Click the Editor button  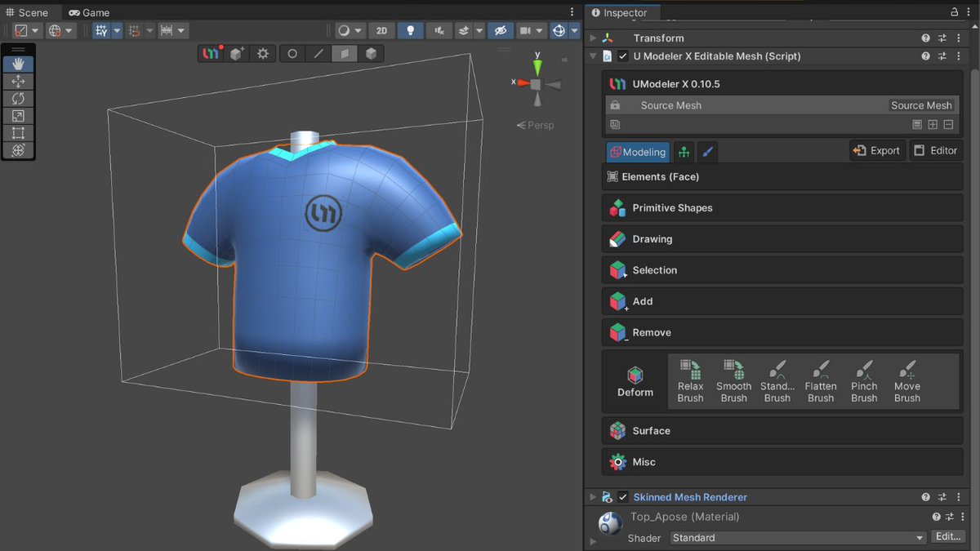(x=936, y=150)
